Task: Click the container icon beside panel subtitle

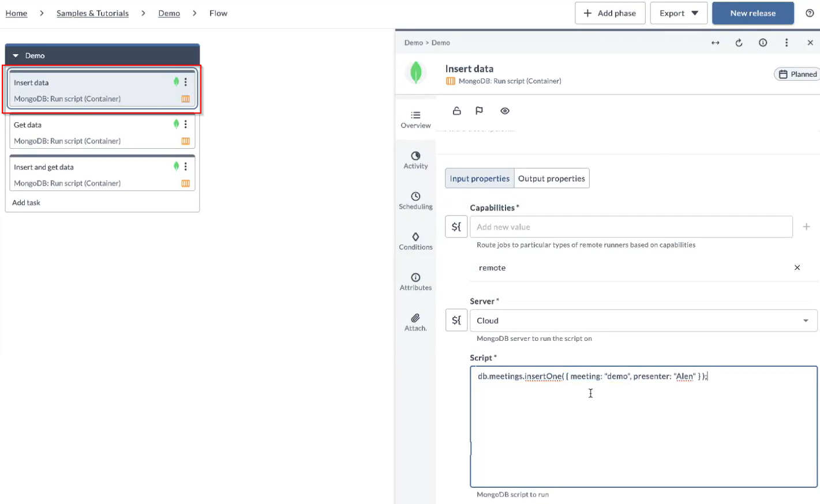Action: [450, 81]
